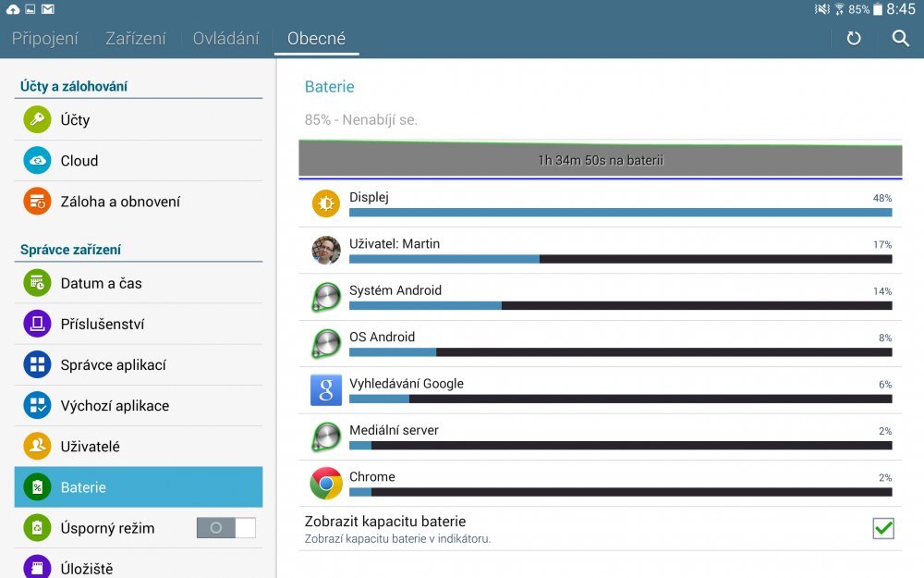Open the Ovládání tab
The width and height of the screenshot is (924, 578).
225,38
